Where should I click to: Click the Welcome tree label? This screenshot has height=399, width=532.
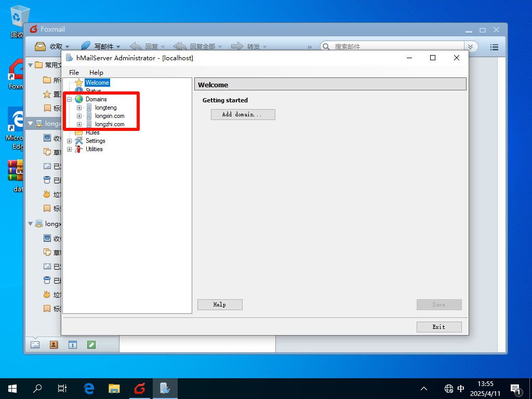coord(97,83)
